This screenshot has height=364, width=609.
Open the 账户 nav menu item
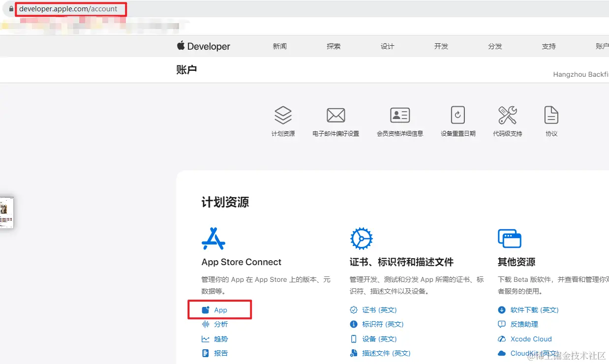(x=602, y=46)
